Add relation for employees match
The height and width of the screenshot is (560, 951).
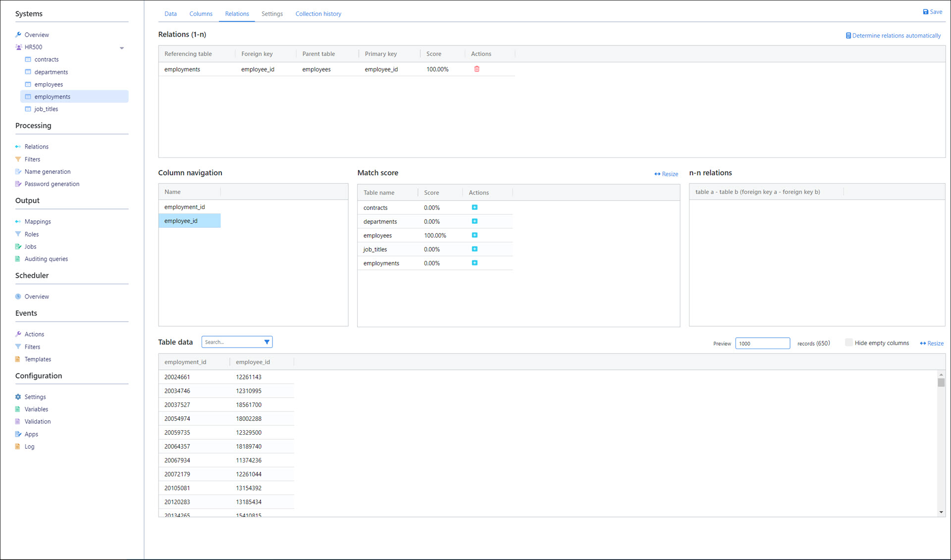coord(475,235)
